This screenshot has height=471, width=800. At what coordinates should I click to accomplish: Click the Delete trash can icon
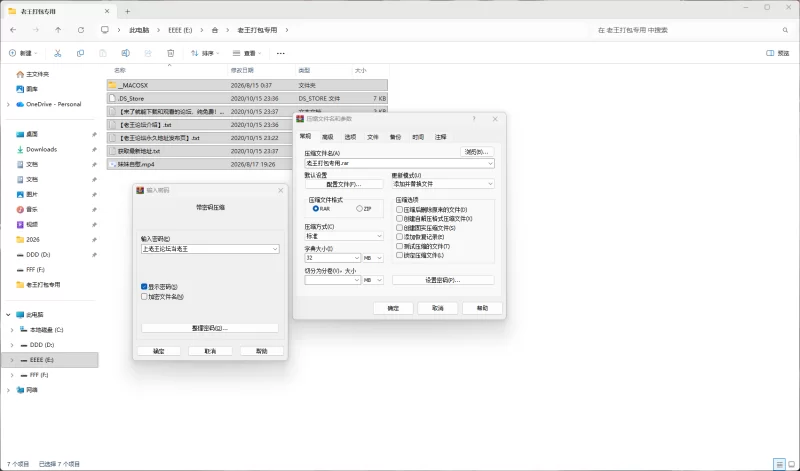pyautogui.click(x=170, y=53)
